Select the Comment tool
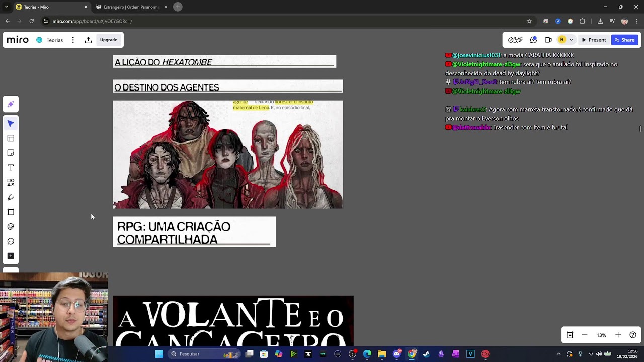The height and width of the screenshot is (362, 644). pos(11,241)
